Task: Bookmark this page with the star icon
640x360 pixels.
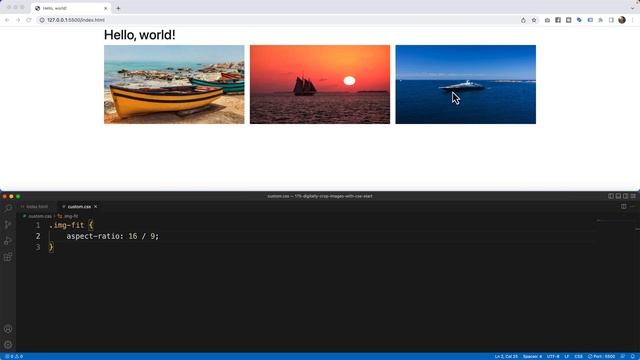Action: pos(534,20)
